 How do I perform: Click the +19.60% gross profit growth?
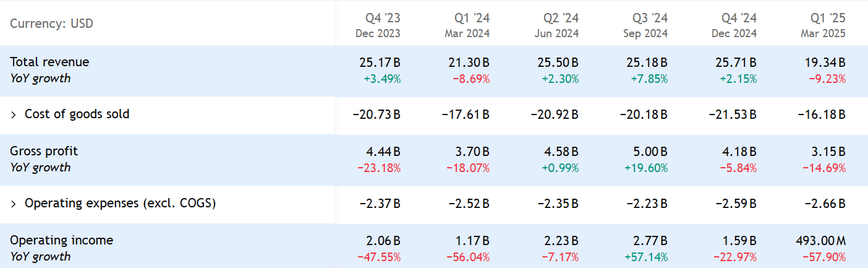click(x=645, y=168)
